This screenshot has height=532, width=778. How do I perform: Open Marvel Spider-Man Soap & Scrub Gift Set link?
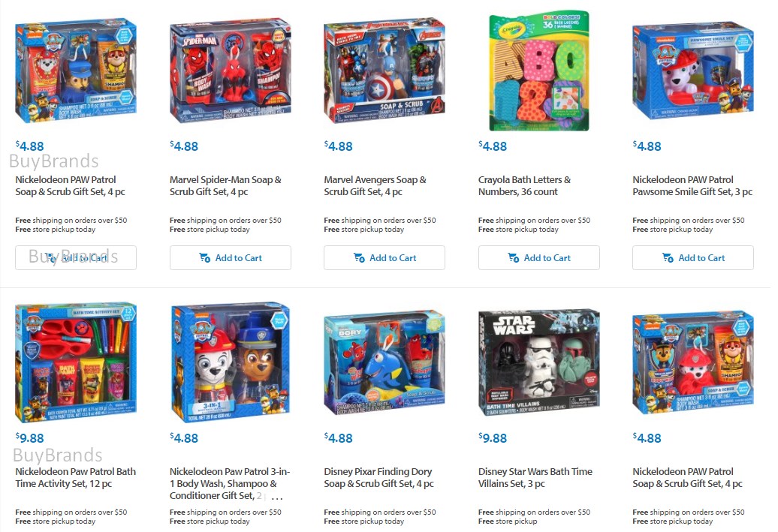click(225, 186)
